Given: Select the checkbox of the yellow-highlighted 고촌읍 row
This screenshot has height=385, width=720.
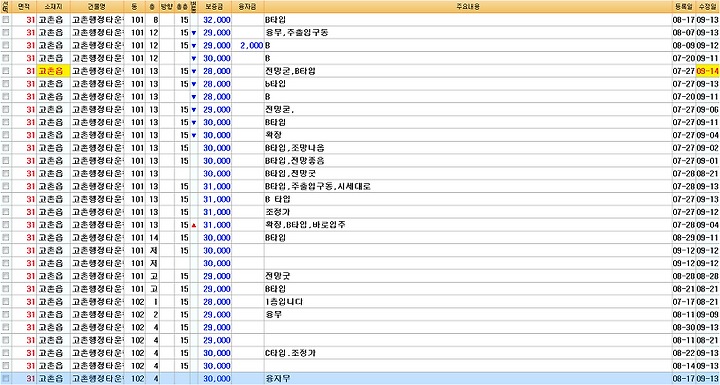Looking at the screenshot, I should (6, 71).
